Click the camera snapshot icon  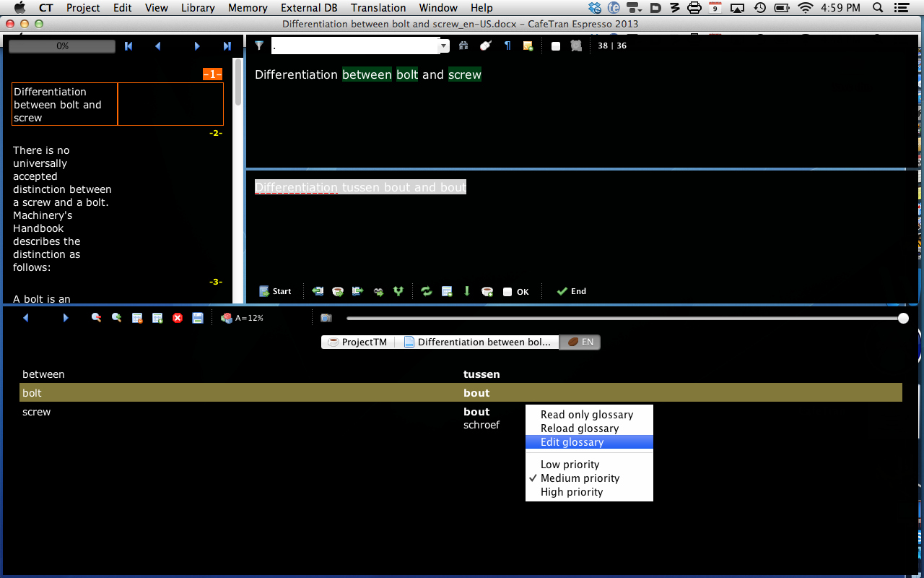point(326,318)
